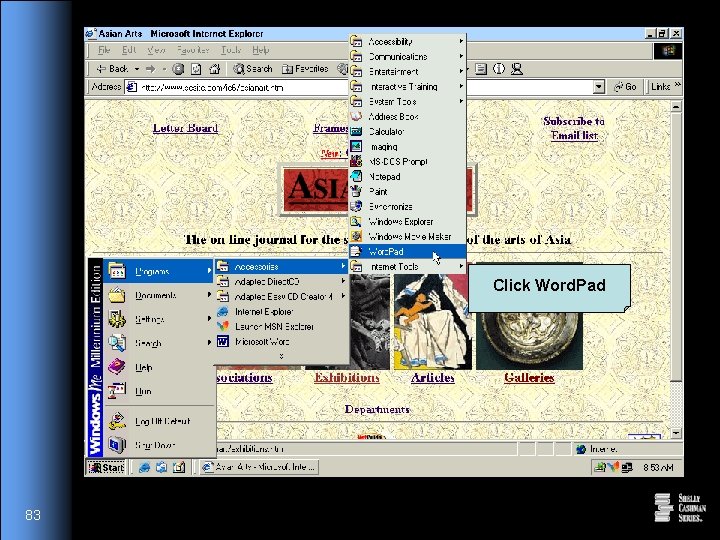
Task: Click the Address Book icon
Action: point(356,117)
